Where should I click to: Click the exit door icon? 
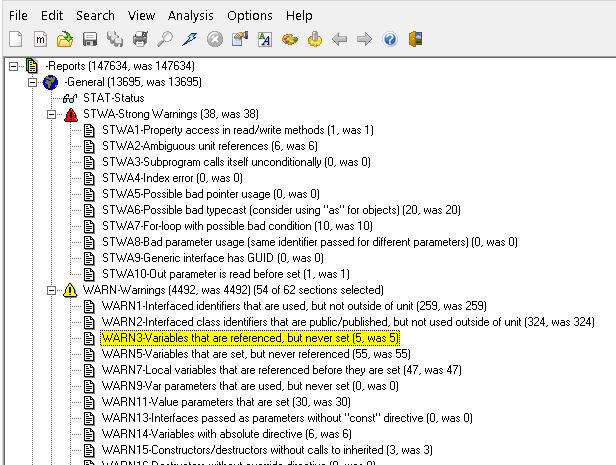point(415,39)
